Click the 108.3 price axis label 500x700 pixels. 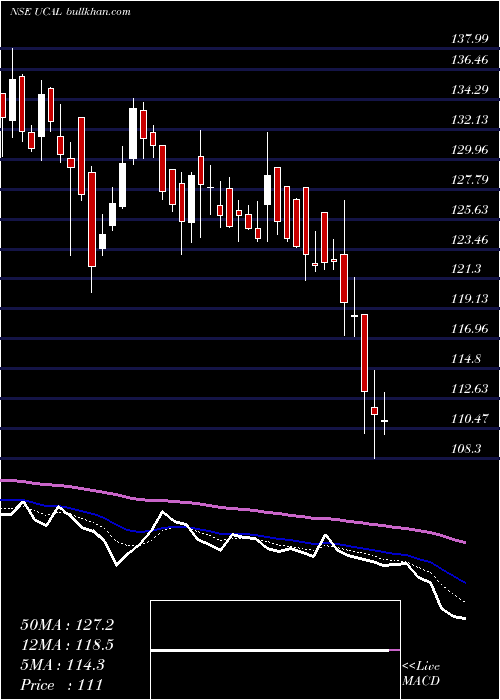click(467, 449)
